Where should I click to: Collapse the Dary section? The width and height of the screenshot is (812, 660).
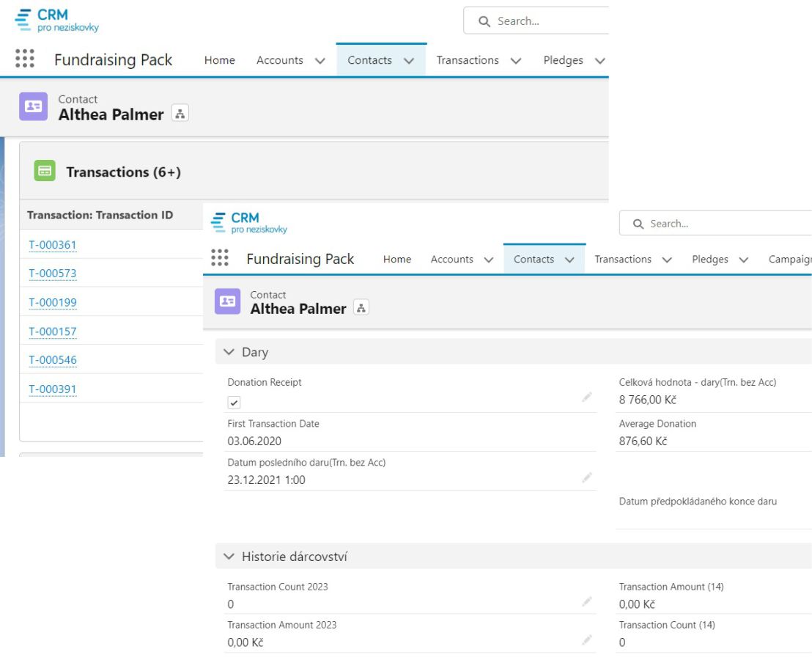pos(229,353)
